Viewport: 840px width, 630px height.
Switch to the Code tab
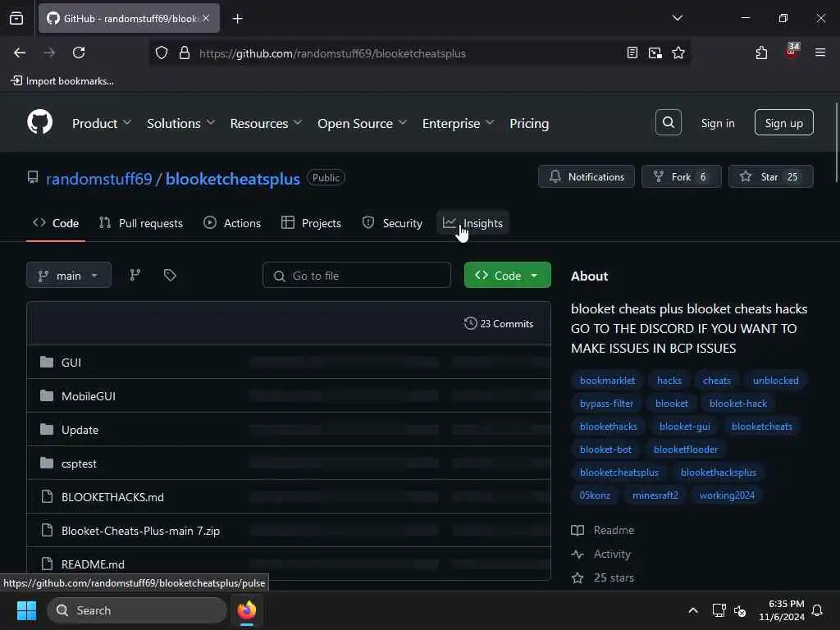[x=56, y=223]
